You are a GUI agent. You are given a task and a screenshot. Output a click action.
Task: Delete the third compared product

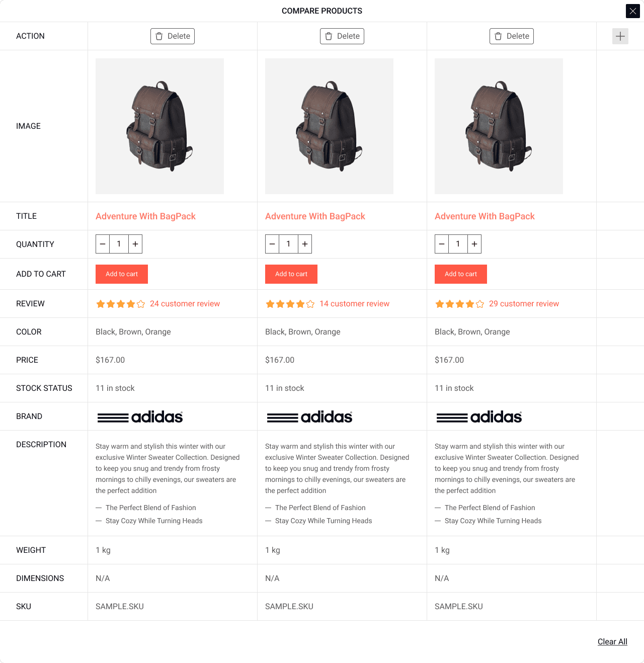512,36
